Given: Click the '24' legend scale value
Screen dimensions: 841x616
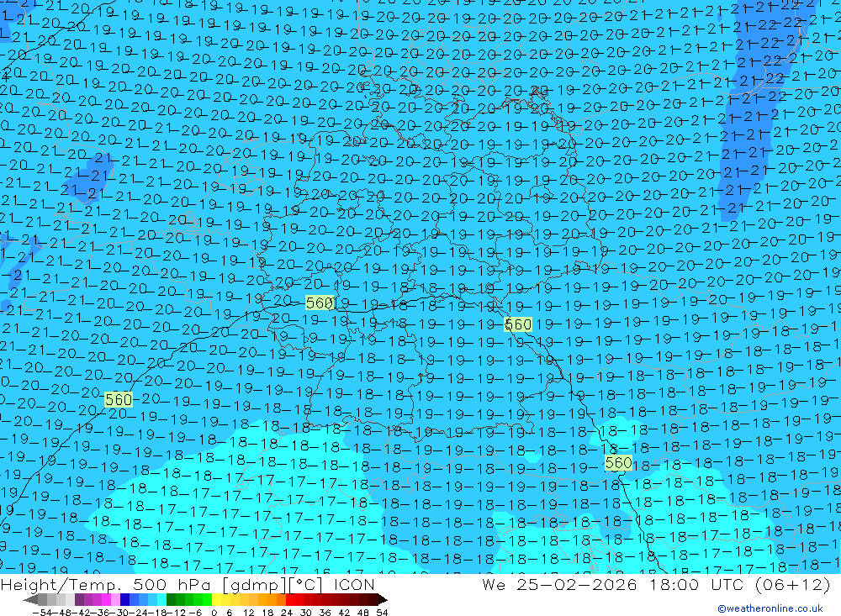Looking at the screenshot, I should (287, 613).
